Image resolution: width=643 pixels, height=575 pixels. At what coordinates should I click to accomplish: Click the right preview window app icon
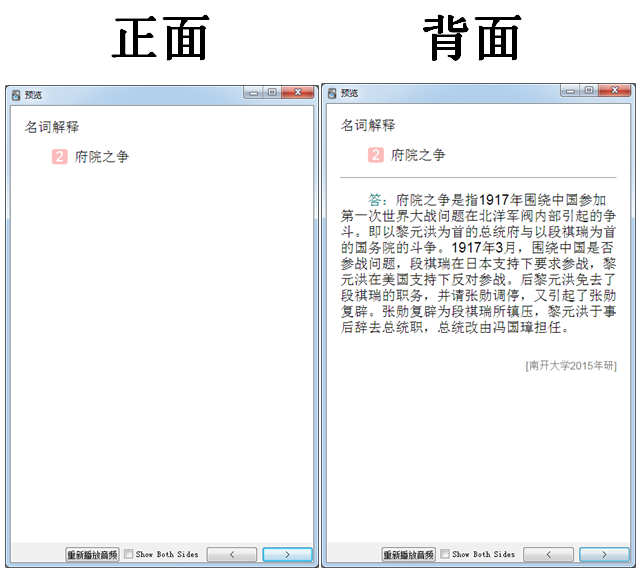[332, 94]
